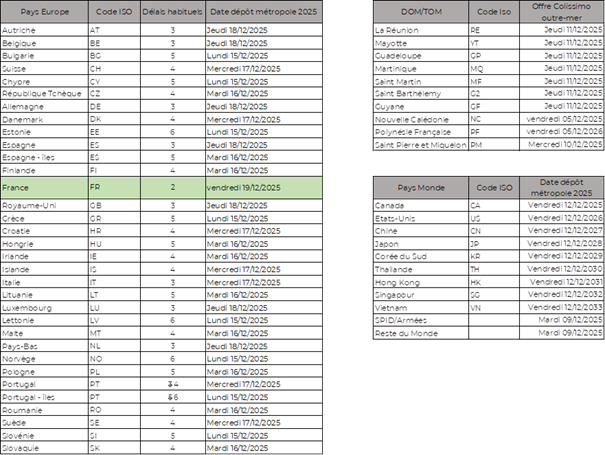Select the 'Allemagne' cell

(x=44, y=107)
